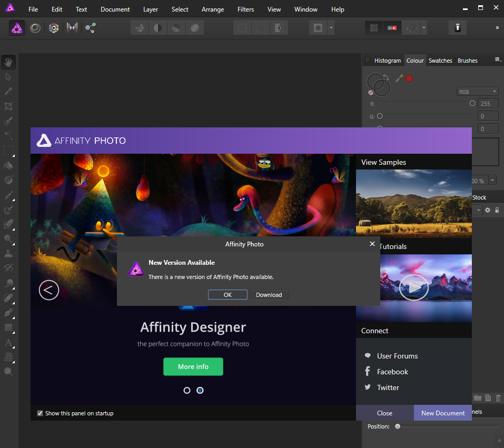Select the Mesh Warp tool

8,357
